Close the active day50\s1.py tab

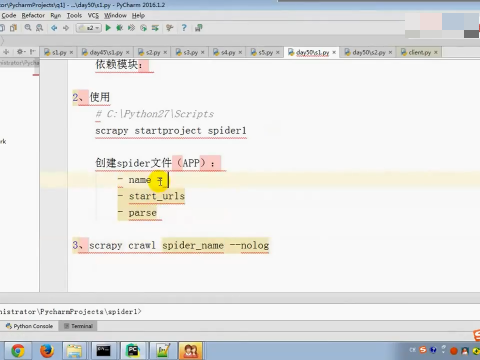click(334, 52)
